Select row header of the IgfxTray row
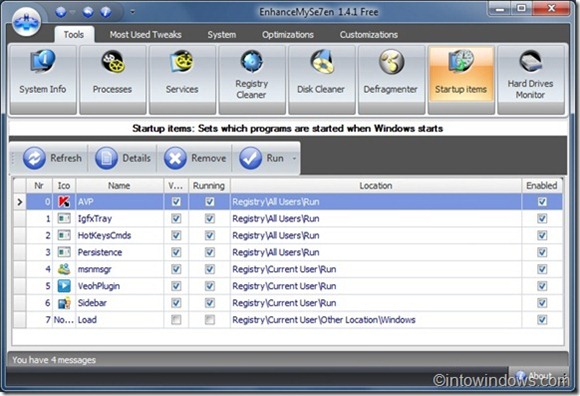 [x=20, y=219]
